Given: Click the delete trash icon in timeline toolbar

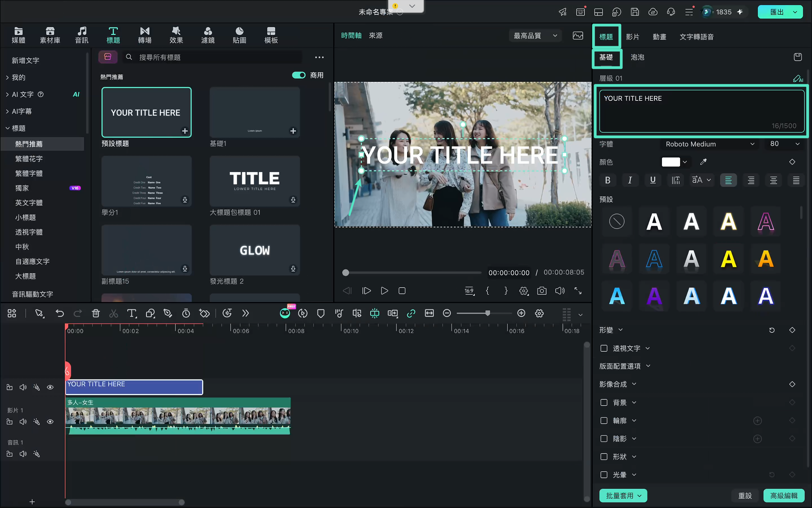Looking at the screenshot, I should [96, 313].
